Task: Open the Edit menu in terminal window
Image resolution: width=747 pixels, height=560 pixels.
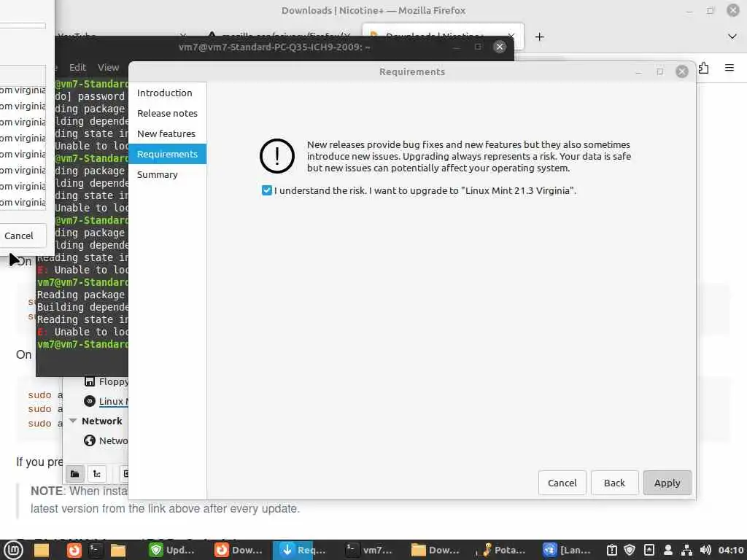Action: click(x=77, y=68)
